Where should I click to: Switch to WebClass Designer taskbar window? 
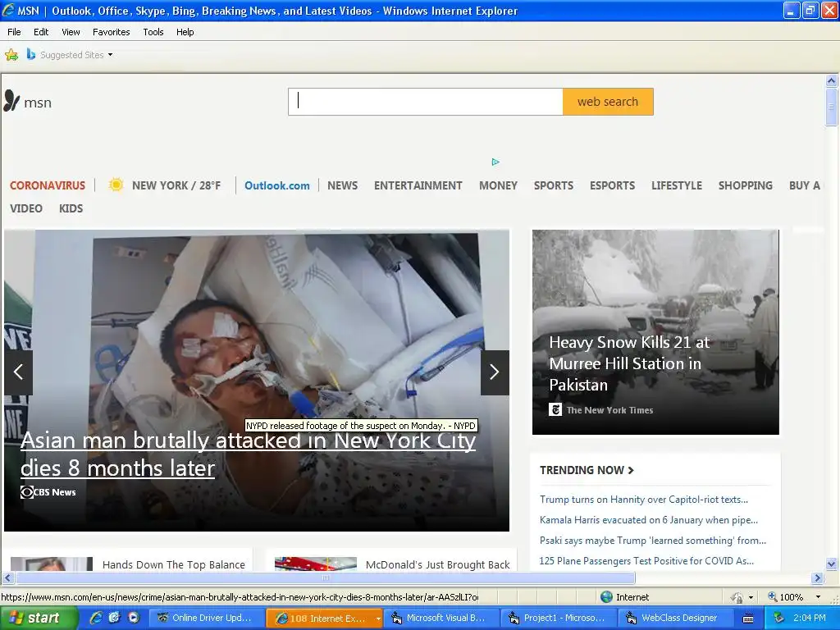(x=676, y=618)
